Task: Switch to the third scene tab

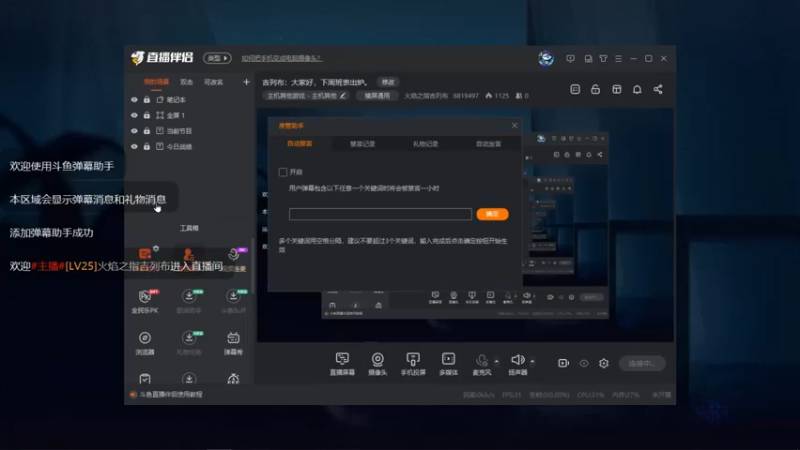Action: pyautogui.click(x=214, y=82)
